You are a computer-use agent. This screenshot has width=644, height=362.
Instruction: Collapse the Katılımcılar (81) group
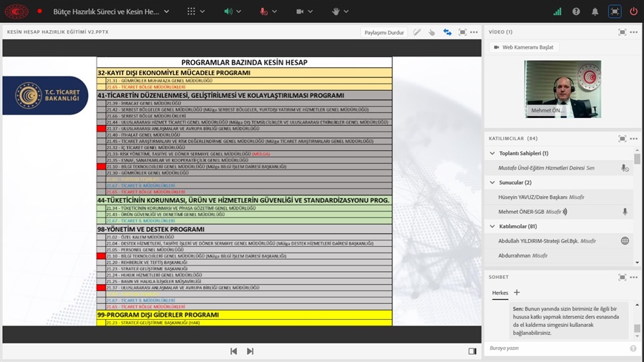(492, 226)
